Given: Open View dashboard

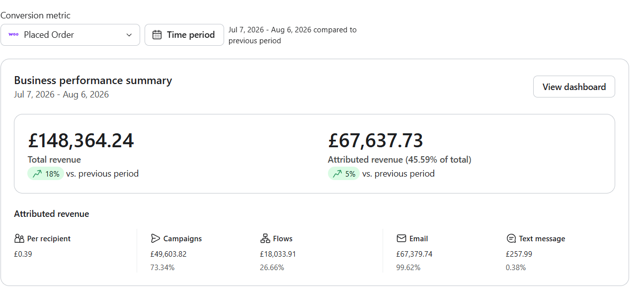Looking at the screenshot, I should coord(574,87).
